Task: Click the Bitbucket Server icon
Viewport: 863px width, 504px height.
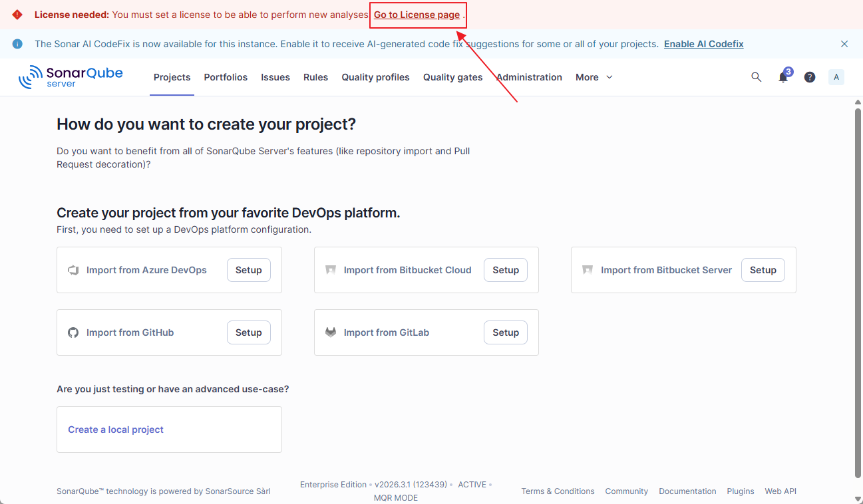Action: tap(588, 270)
